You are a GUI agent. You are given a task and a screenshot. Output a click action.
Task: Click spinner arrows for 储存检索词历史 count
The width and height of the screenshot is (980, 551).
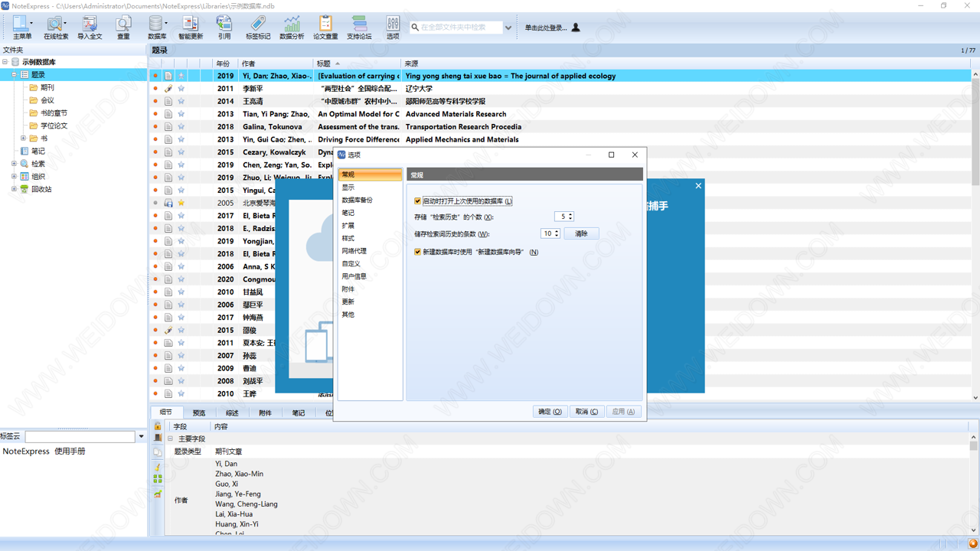point(557,233)
